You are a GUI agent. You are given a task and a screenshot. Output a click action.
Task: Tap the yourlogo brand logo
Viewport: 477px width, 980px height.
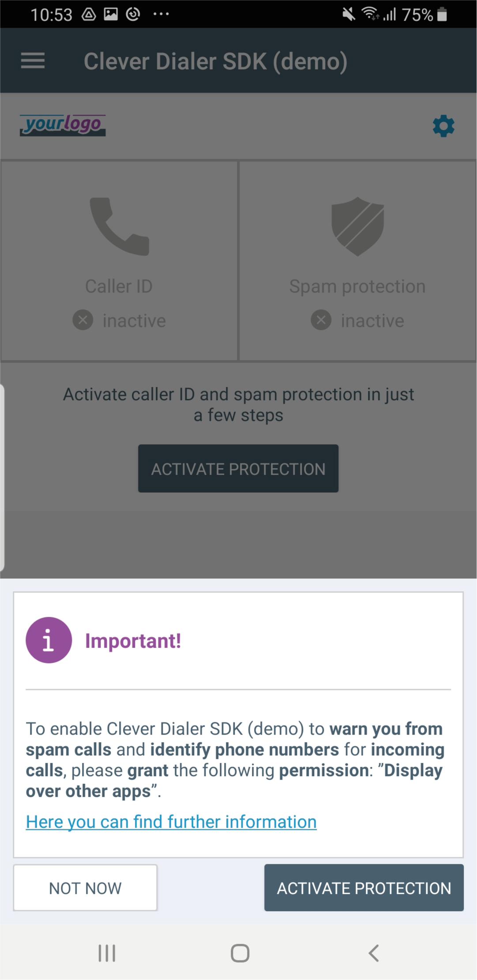click(62, 126)
